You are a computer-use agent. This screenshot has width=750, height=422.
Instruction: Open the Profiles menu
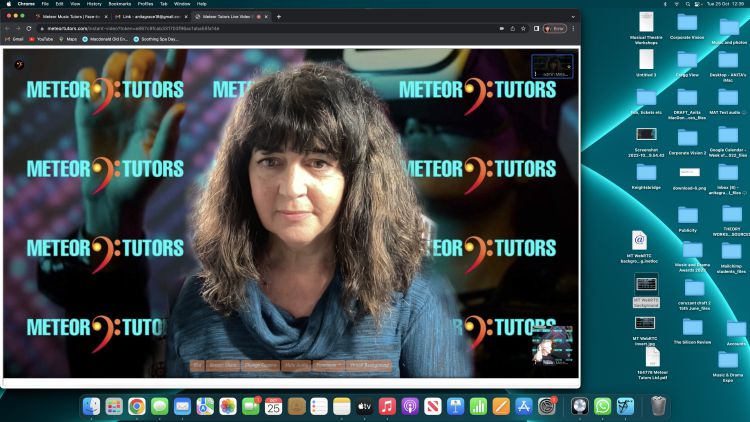[145, 4]
